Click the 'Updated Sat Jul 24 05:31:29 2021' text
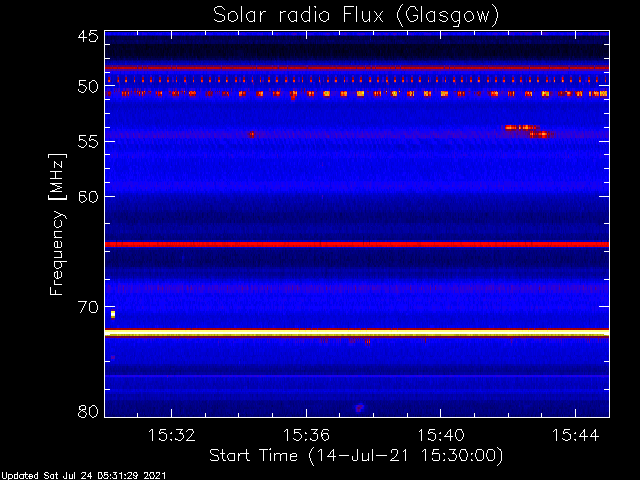 [83, 476]
